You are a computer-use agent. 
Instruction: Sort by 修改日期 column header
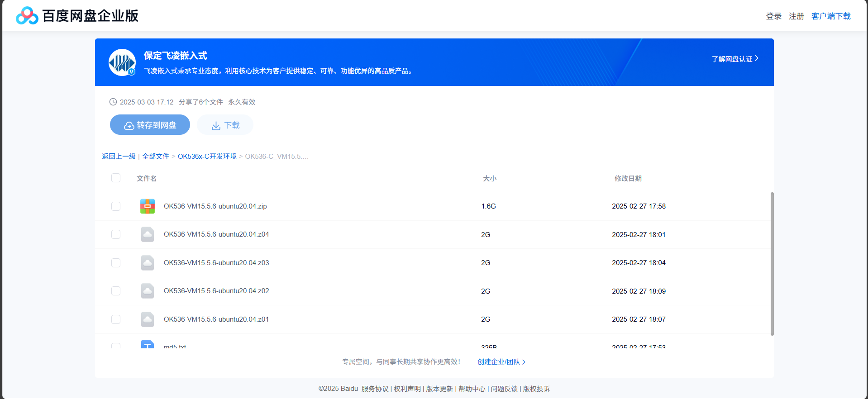coord(628,178)
